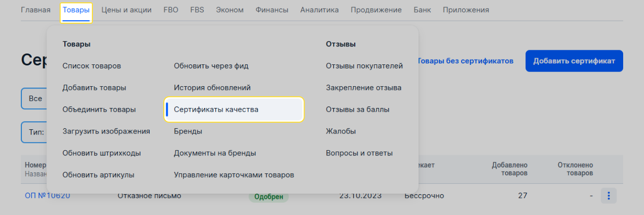Open the FBS tab
Screen dimensions: 644x215
coord(197,10)
